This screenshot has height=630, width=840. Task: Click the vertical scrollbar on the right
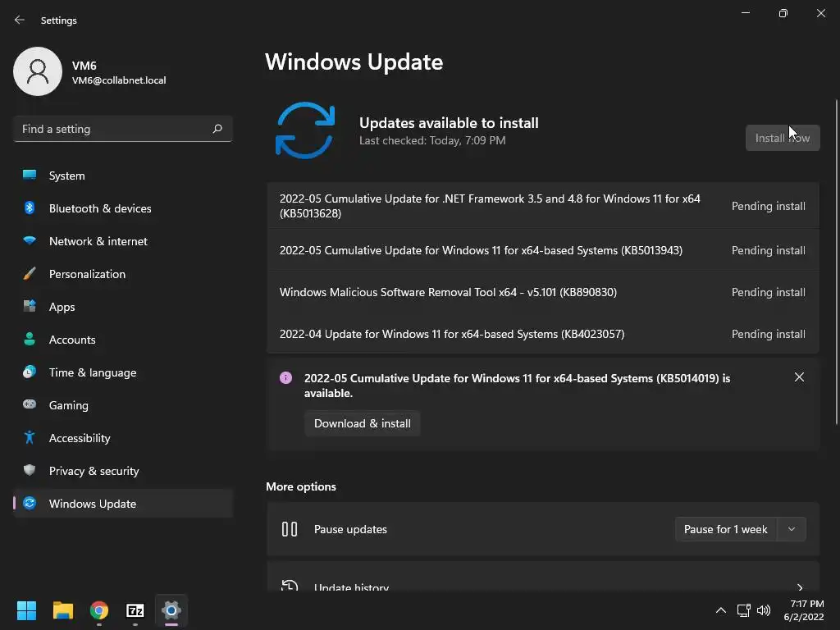tap(837, 262)
